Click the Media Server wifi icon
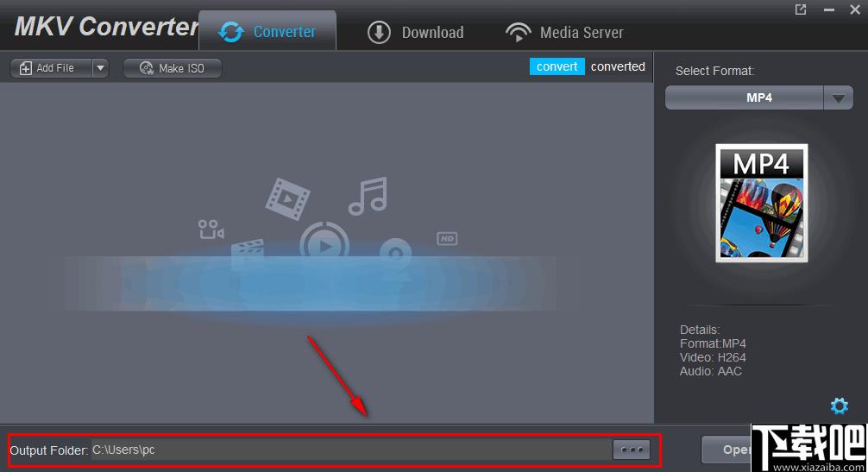 click(x=519, y=32)
